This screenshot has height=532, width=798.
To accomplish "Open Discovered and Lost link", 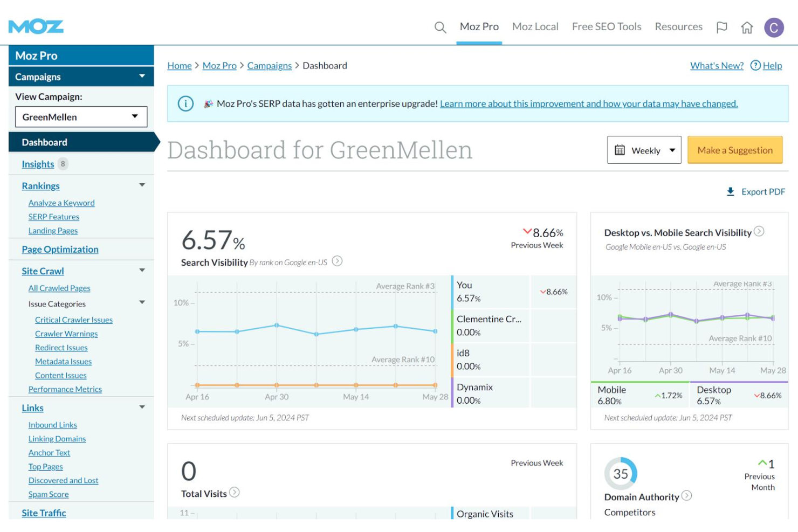I will 63,480.
